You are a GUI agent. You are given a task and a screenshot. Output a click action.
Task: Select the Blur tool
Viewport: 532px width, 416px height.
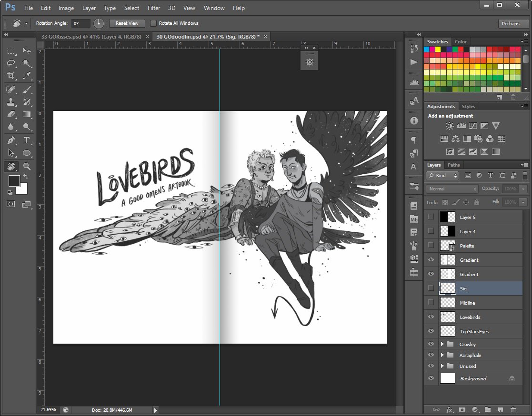point(11,127)
